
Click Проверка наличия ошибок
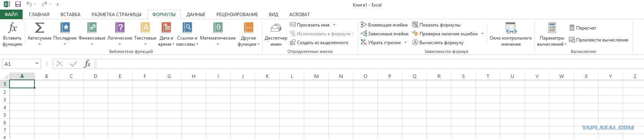pos(445,34)
